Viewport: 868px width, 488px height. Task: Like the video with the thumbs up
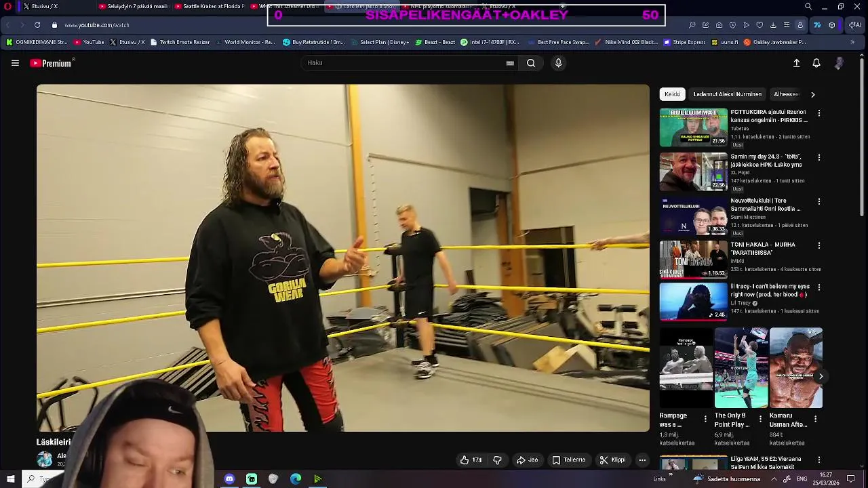point(471,460)
